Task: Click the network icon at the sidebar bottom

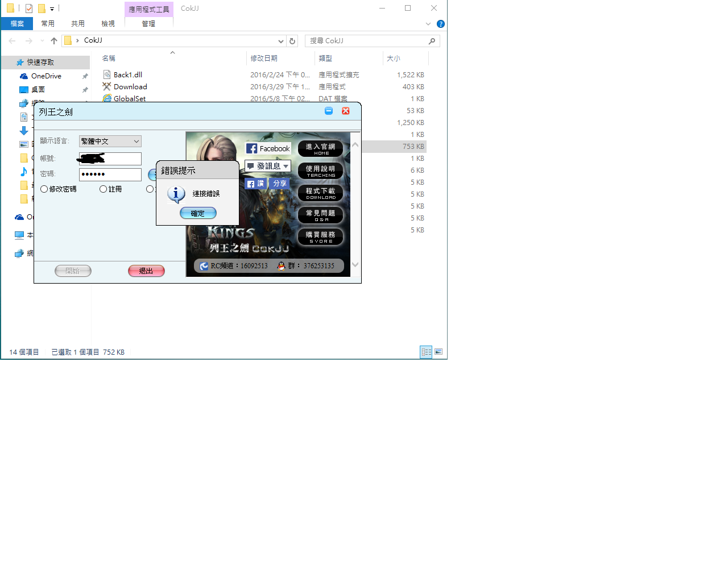Action: [x=19, y=253]
